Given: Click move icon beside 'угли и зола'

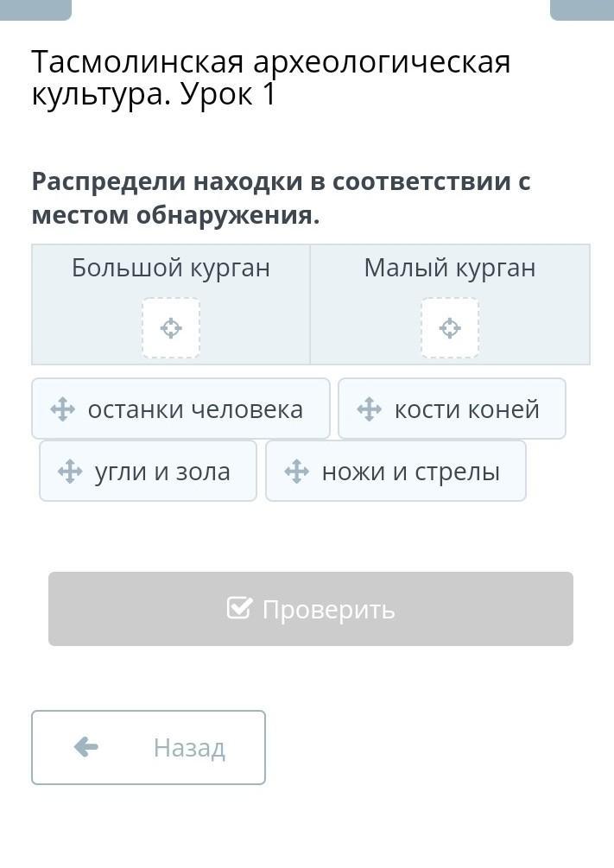Looking at the screenshot, I should (70, 472).
